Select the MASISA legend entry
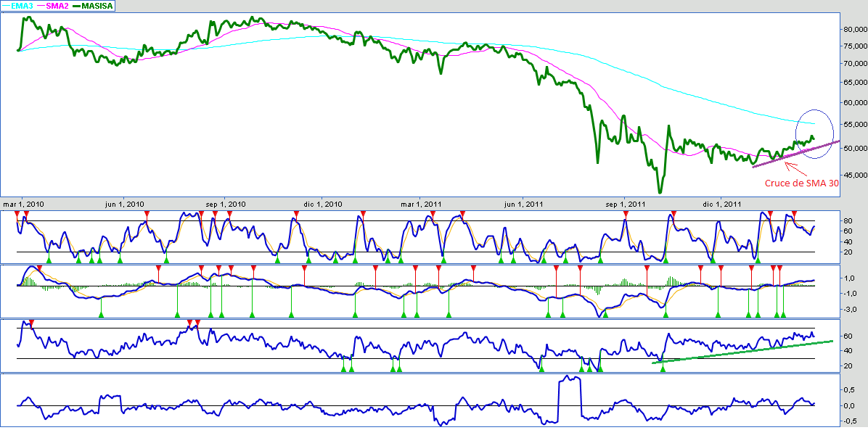 coord(92,5)
